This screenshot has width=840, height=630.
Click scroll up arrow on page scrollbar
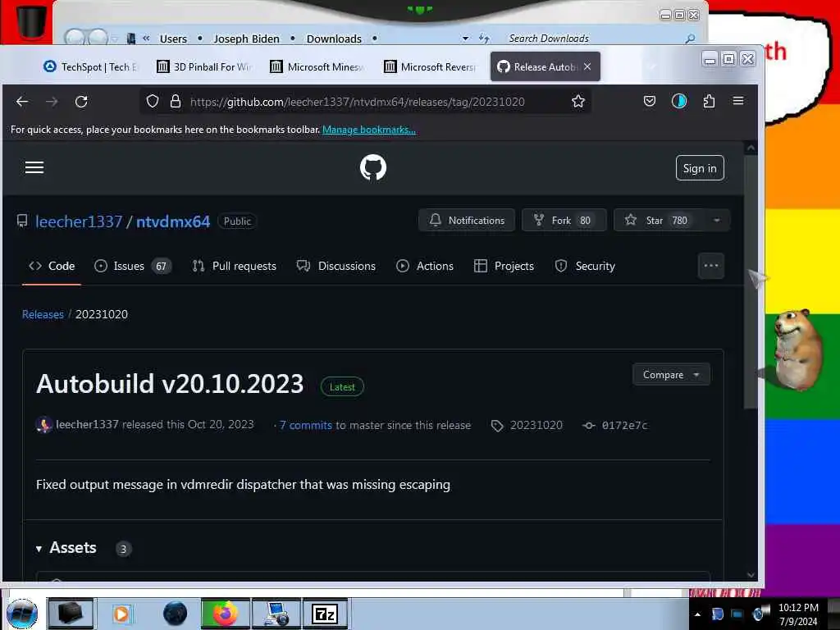click(x=751, y=148)
